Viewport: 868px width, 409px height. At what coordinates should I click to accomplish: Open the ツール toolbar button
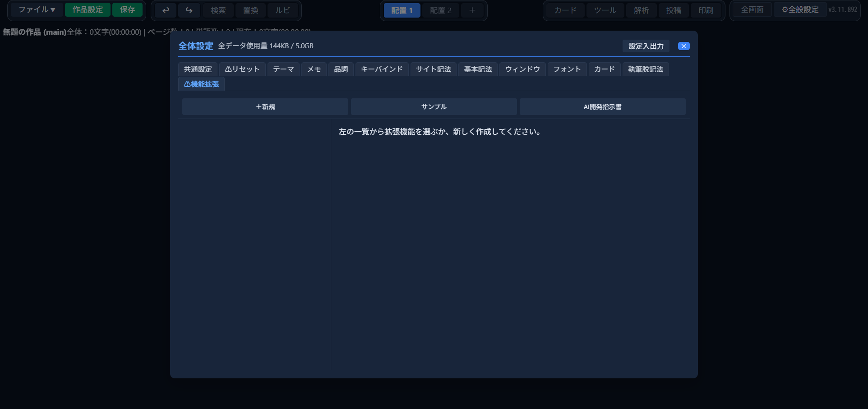[605, 10]
